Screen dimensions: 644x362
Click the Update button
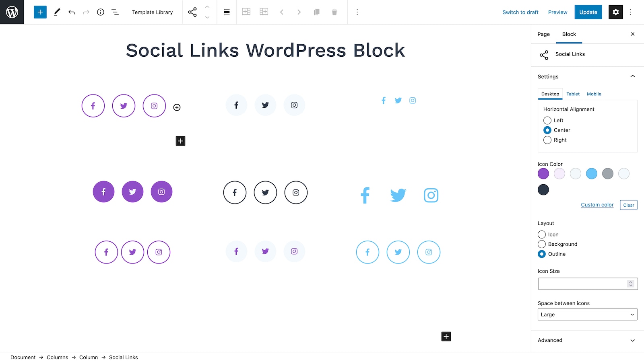coord(588,12)
